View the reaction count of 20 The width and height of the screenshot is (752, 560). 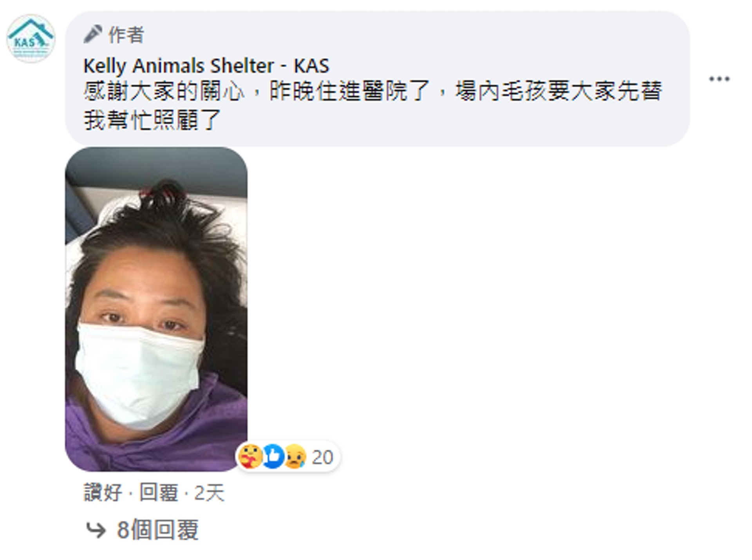[322, 457]
